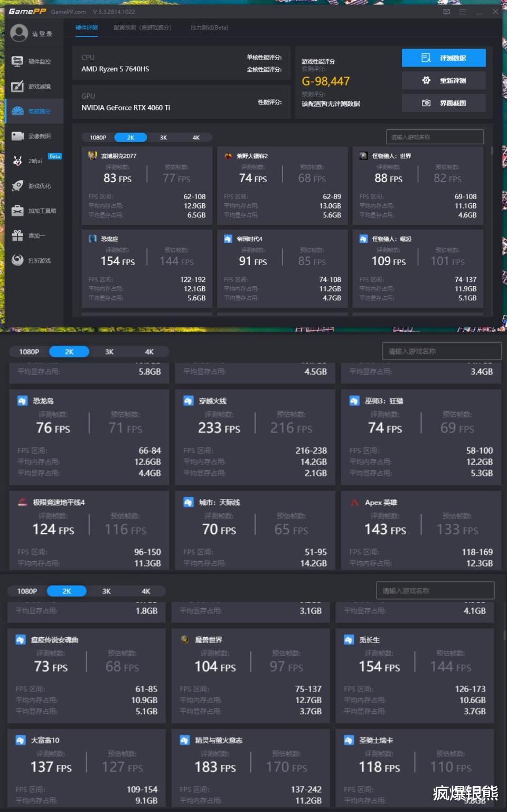507x812 pixels.
Task: Click the V 5.3.2814.1022 version text
Action: tap(114, 12)
